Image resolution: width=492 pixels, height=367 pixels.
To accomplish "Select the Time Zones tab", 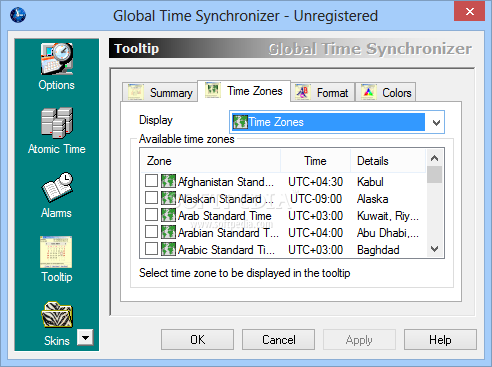I will coord(244,91).
